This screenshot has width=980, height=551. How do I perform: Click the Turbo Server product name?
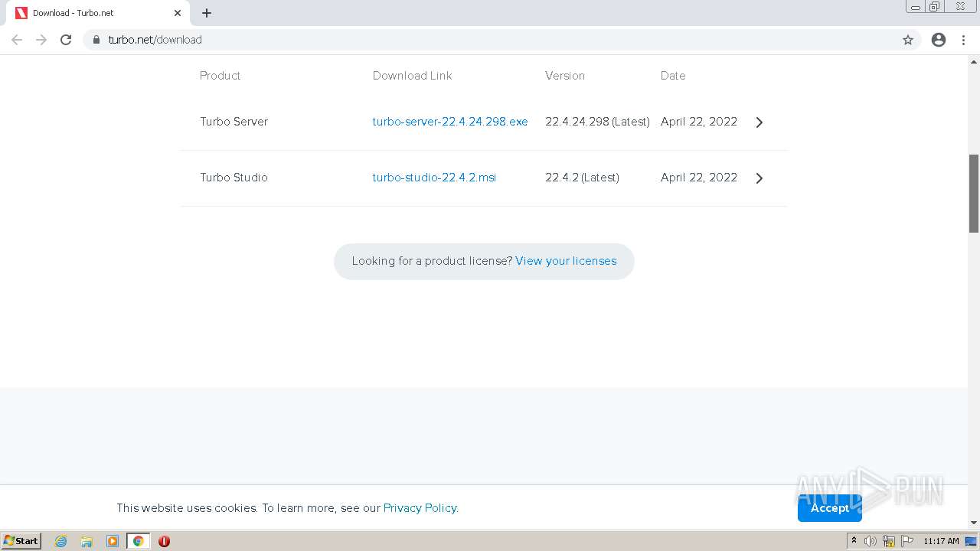[234, 122]
